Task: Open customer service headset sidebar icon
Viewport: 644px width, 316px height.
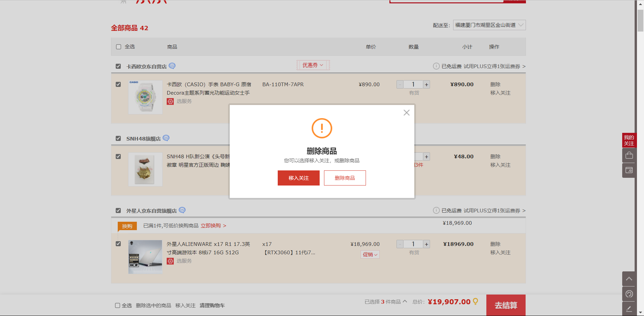Action: (629, 294)
